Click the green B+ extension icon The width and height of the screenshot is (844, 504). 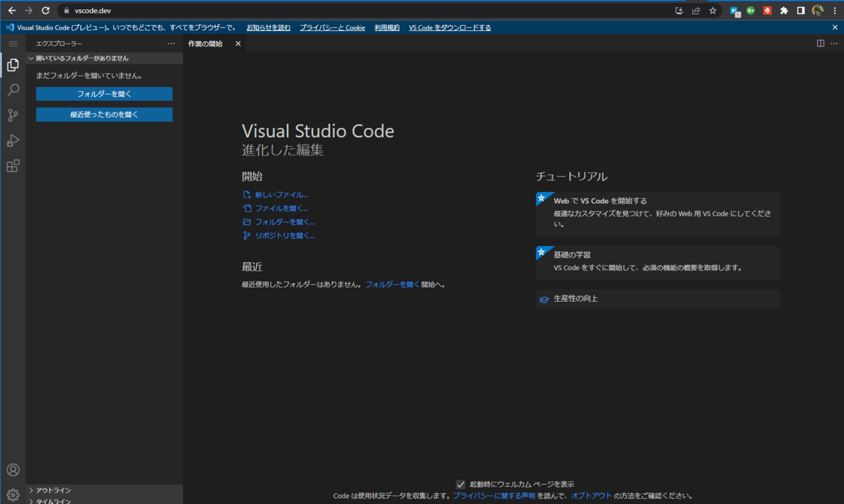pos(751,11)
